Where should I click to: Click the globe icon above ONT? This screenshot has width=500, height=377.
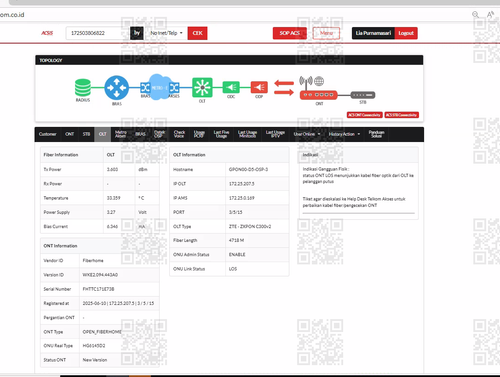pos(319,81)
